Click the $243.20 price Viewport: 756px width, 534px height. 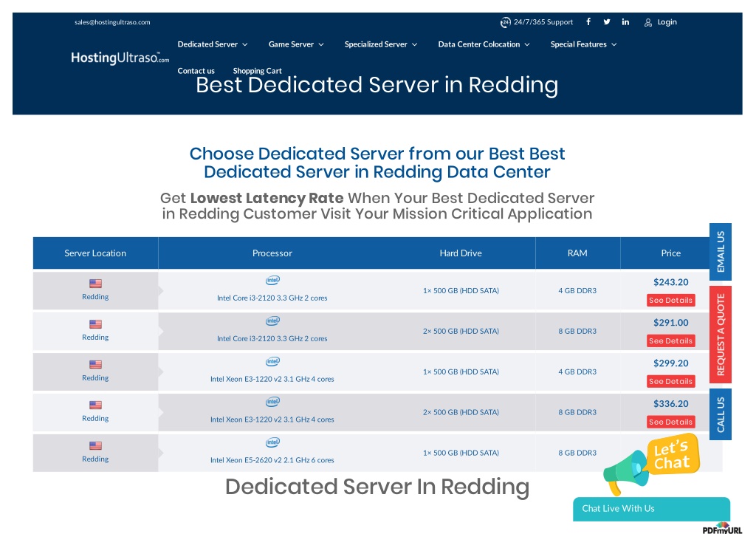670,282
